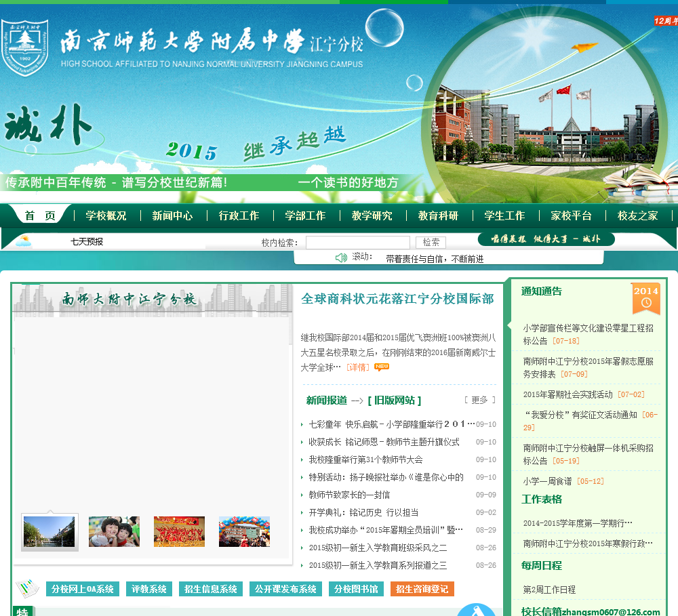Viewport: 678px width, 616px height.
Task: Open 2014-2015学年度第一学期行… form
Action: [x=578, y=523]
